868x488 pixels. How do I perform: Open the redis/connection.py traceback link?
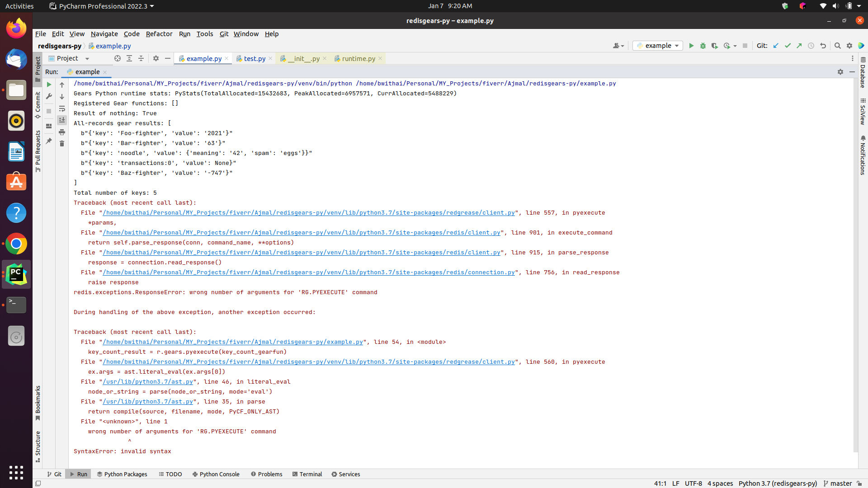point(309,272)
